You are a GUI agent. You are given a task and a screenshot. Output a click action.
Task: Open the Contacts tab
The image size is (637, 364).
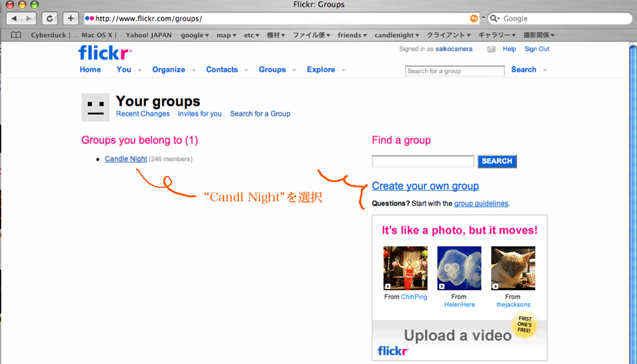pos(222,69)
